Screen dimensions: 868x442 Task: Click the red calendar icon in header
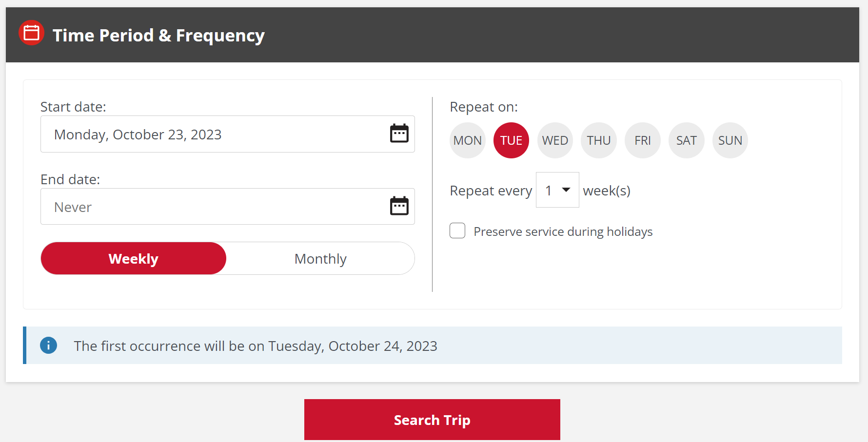click(x=32, y=33)
